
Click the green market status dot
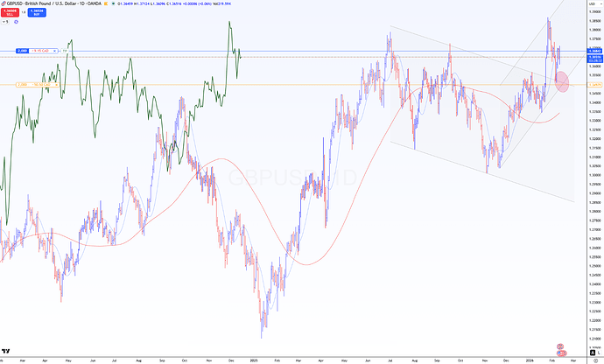pyautogui.click(x=113, y=3)
